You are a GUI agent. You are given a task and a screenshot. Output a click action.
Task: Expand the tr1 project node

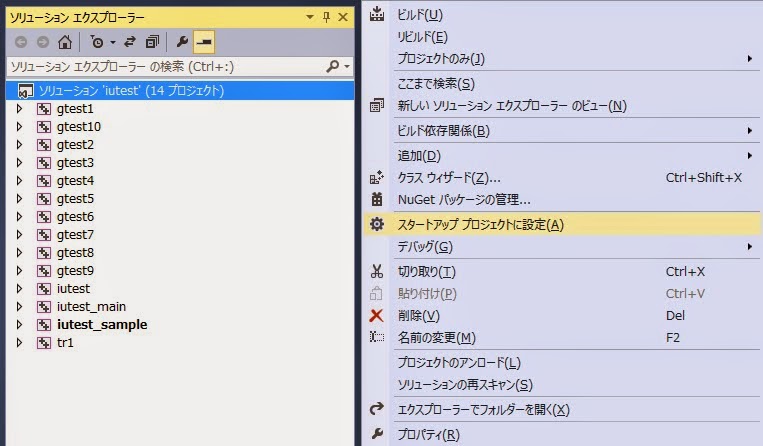click(x=19, y=342)
